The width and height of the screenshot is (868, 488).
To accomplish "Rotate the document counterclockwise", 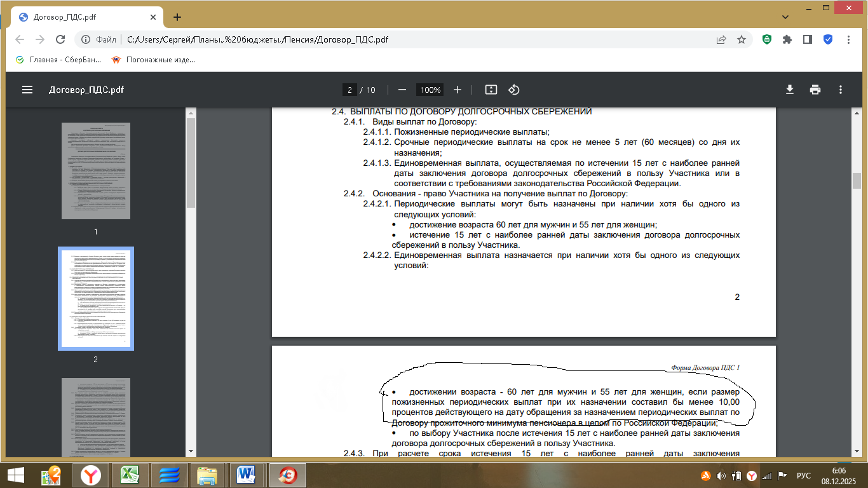I will click(514, 90).
